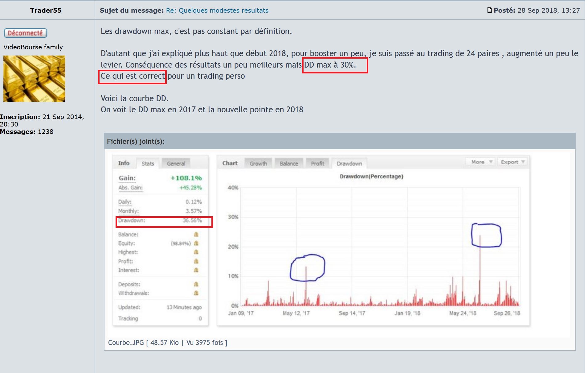
Task: Switch to the General tab
Action: click(176, 164)
